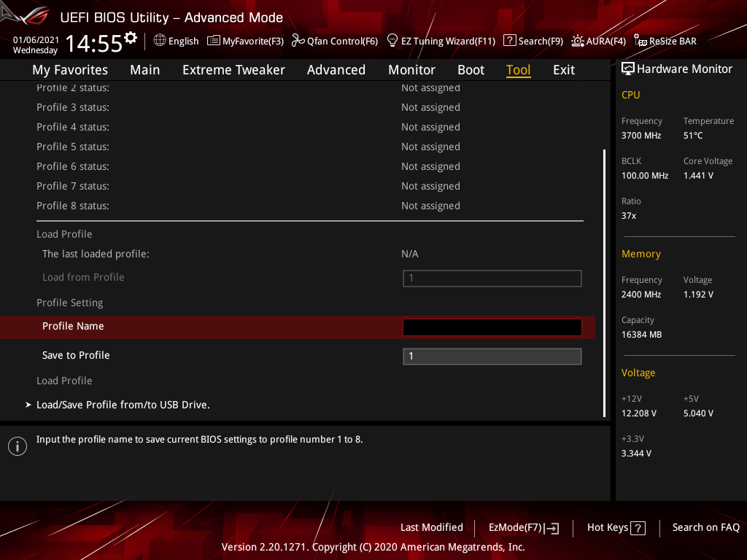The height and width of the screenshot is (560, 747).
Task: Click the Save to Profile field
Action: click(x=492, y=356)
